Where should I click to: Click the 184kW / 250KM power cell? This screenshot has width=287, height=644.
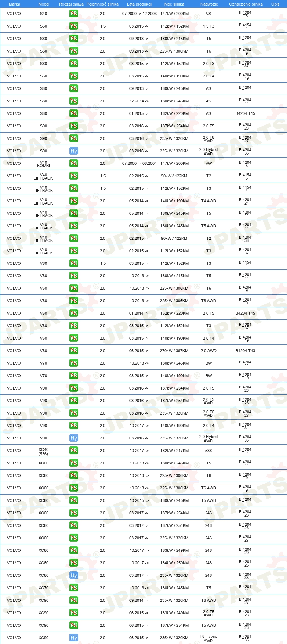[x=174, y=563]
